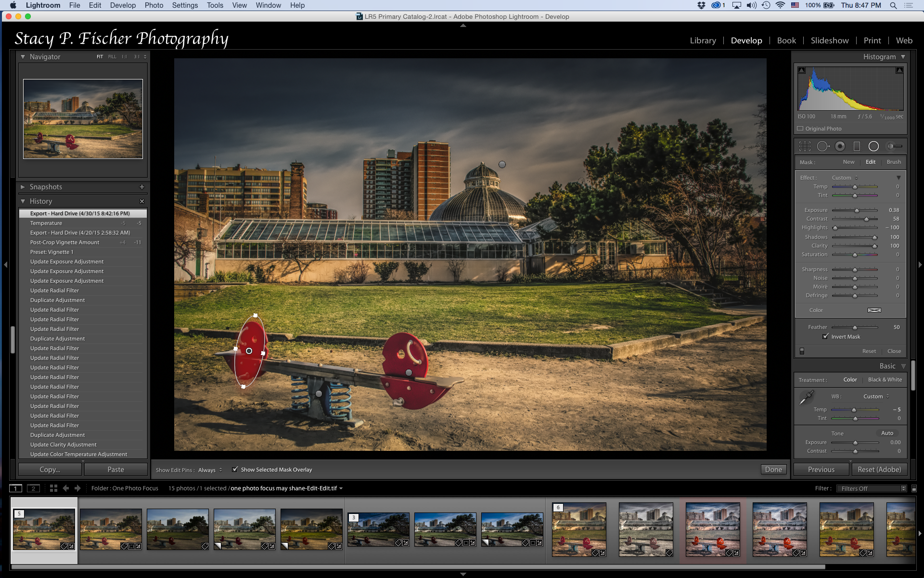This screenshot has height=578, width=924.
Task: Switch filmstrip to grid view icon
Action: (x=53, y=488)
